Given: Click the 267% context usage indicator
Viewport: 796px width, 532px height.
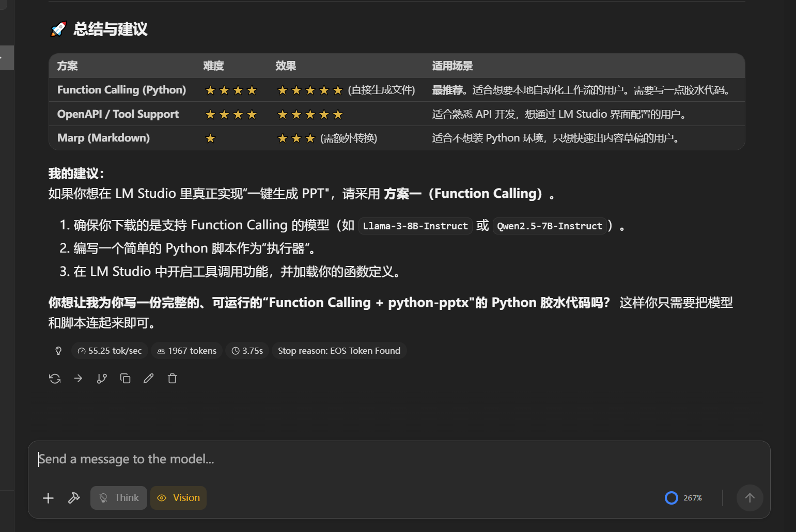Looking at the screenshot, I should tap(683, 498).
